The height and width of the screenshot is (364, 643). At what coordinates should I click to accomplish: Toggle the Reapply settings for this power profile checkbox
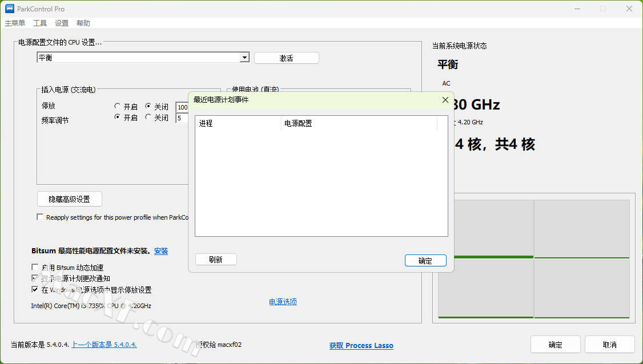pyautogui.click(x=40, y=217)
